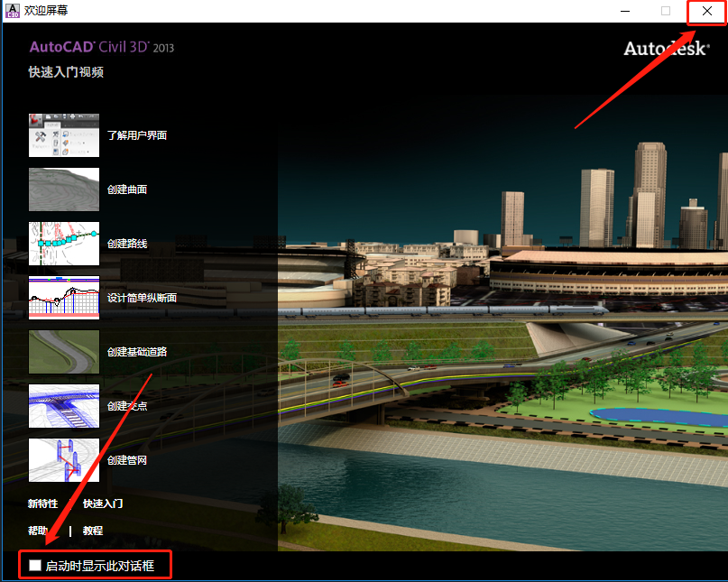The height and width of the screenshot is (582, 728).
Task: Open the 创建路线 video thumbnail
Action: (x=64, y=244)
